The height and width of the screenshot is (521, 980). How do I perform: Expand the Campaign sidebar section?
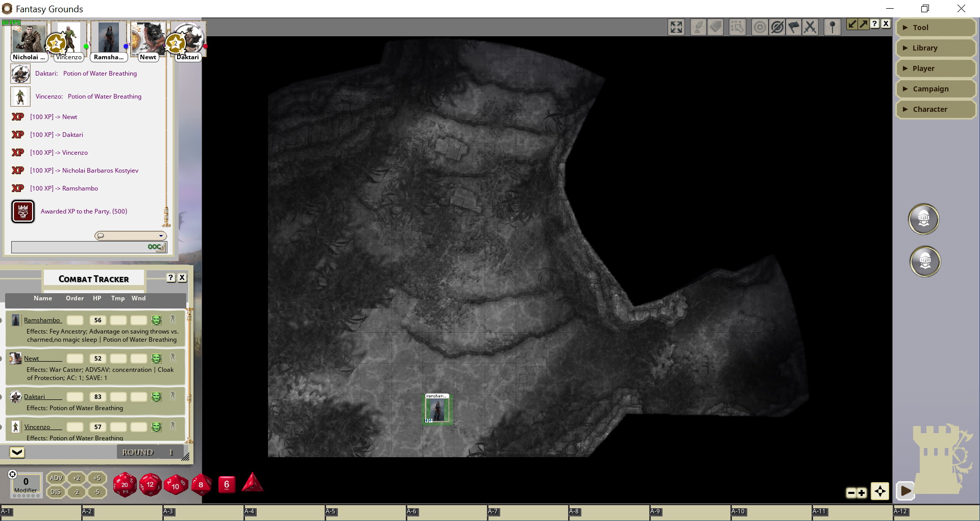click(936, 89)
